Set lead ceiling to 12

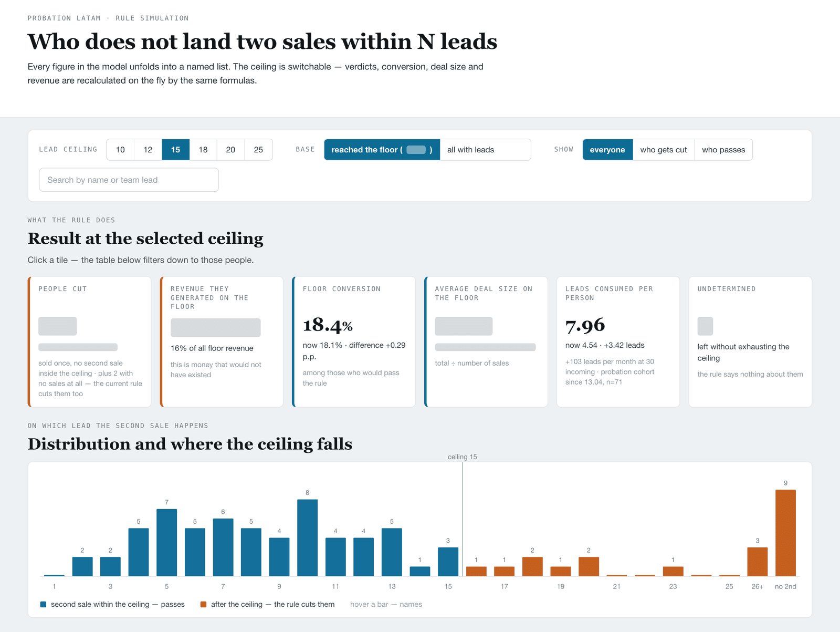tap(148, 150)
